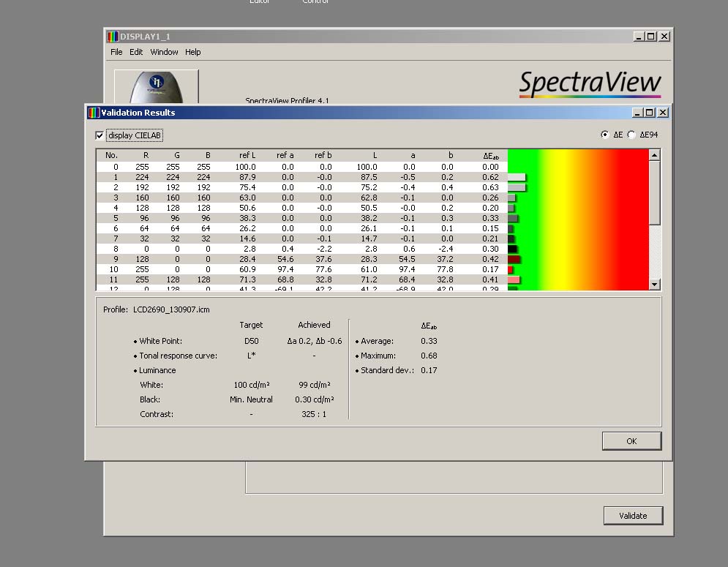The height and width of the screenshot is (567, 728).
Task: Click the white luminance target "100 cd/m²"
Action: pyautogui.click(x=251, y=385)
